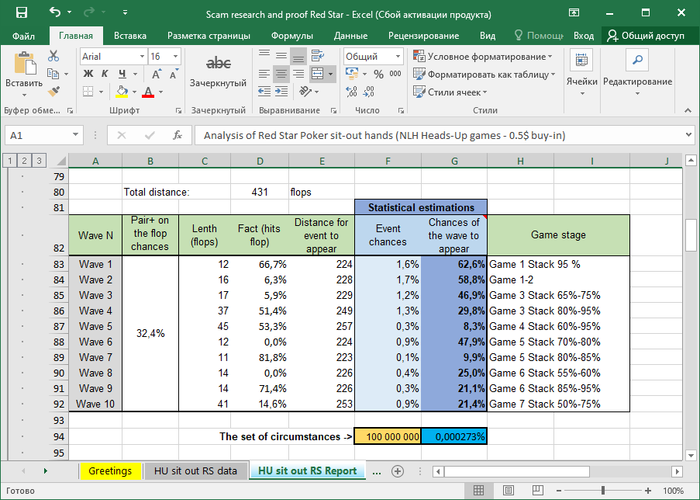Toggle italic К formatting
The width and height of the screenshot is (700, 500).
[x=104, y=74]
